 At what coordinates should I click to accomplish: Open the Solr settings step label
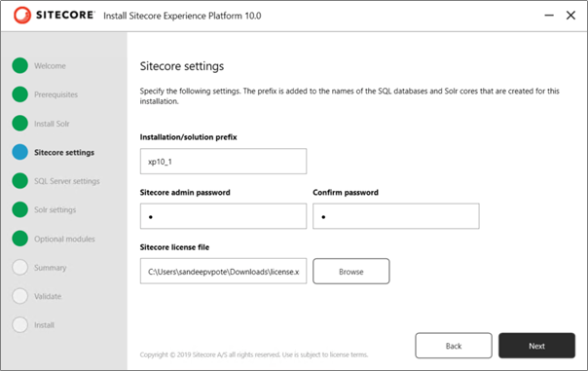(55, 209)
